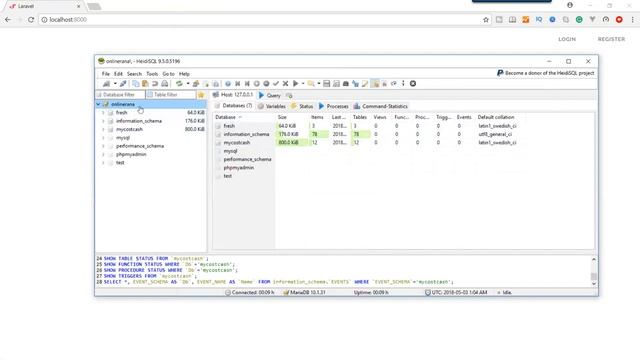Expand the mysql database in tree
This screenshot has width=640, height=360.
(x=103, y=138)
